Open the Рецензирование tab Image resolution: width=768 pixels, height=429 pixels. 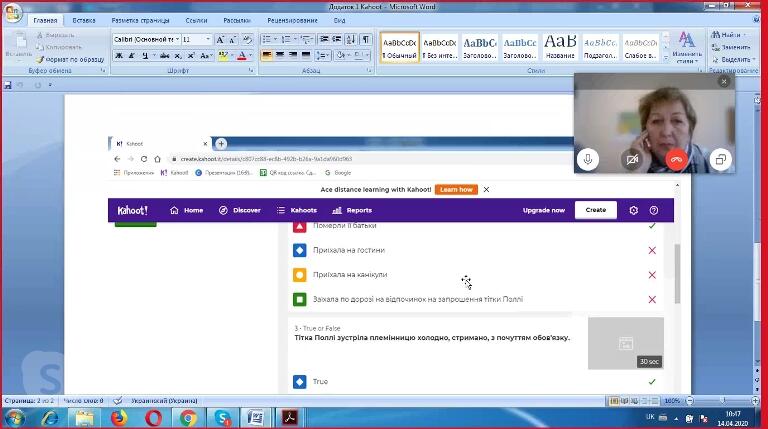(x=292, y=21)
